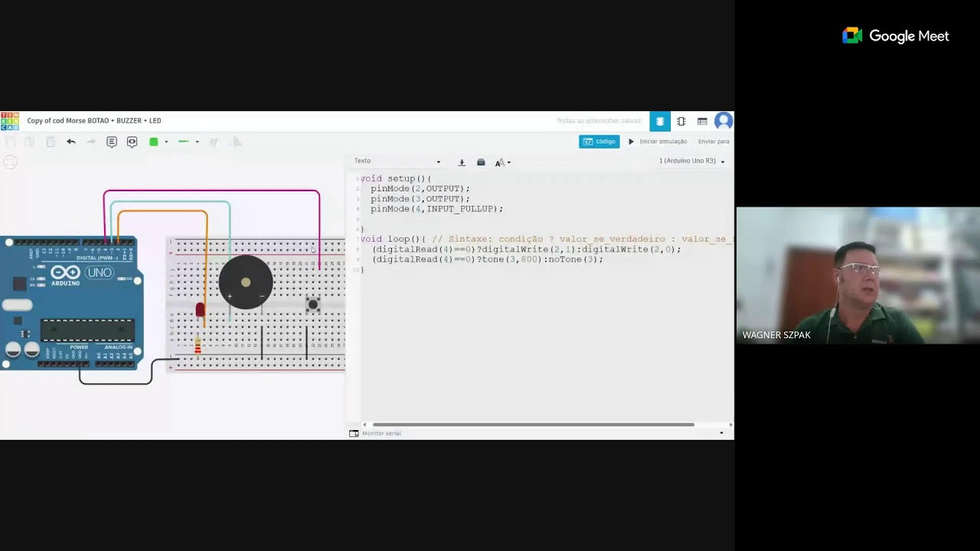Click the project title Copy of cod Morse
This screenshot has height=551, width=980.
(x=94, y=121)
